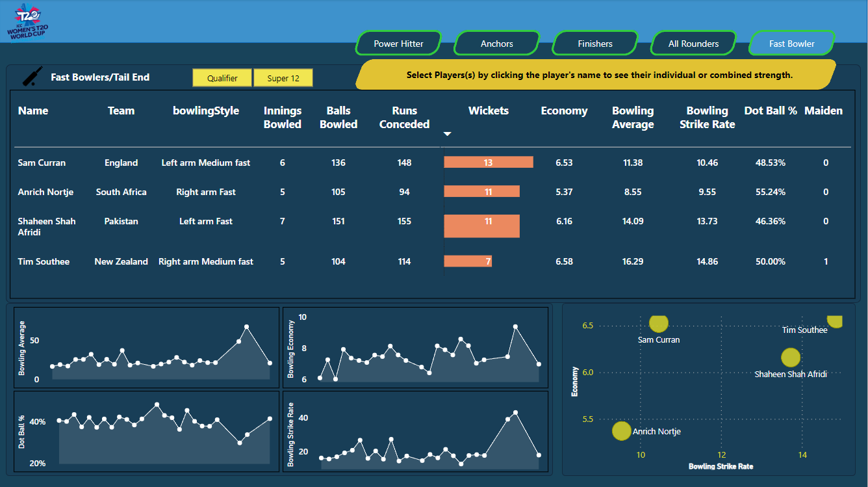Click the Dot Ball % line chart
Image resolution: width=868 pixels, height=487 pixels.
(x=147, y=431)
